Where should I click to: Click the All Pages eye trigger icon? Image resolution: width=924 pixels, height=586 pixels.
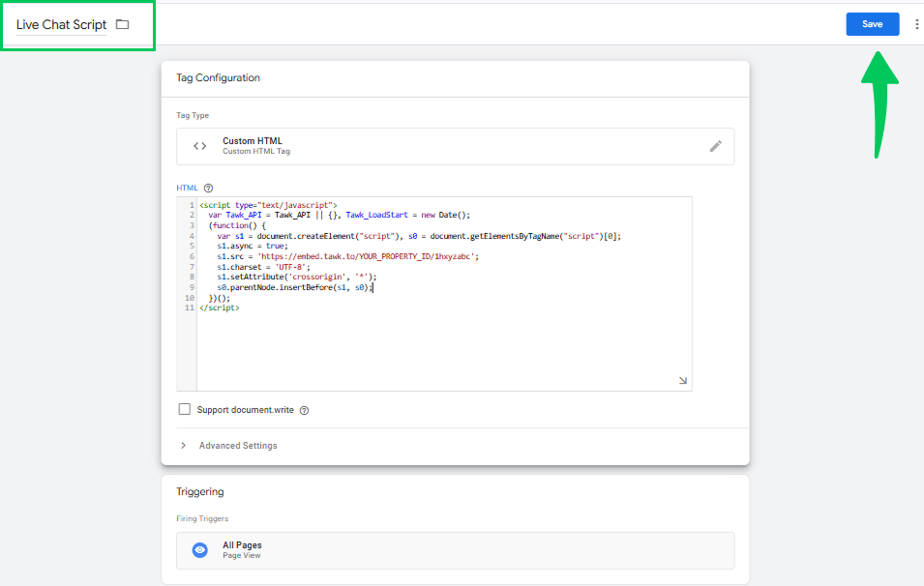199,550
